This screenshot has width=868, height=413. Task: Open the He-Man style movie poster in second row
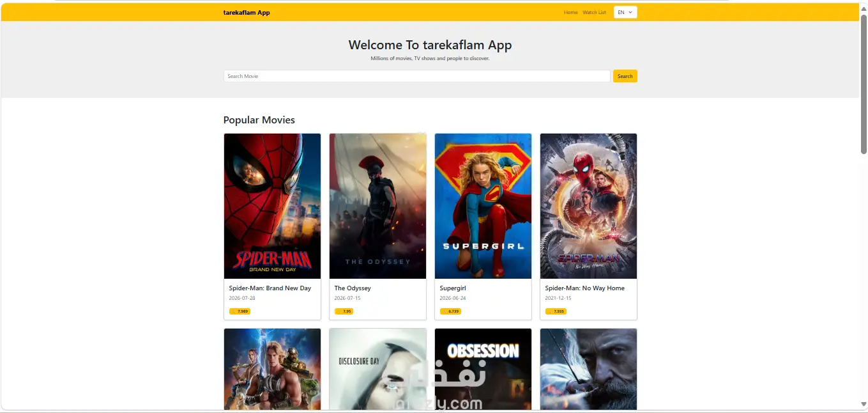tap(272, 369)
